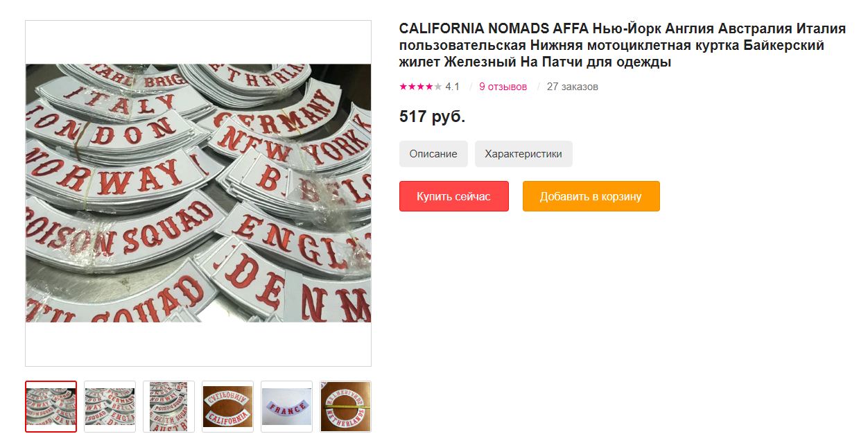Select the first highlighted patch thumbnail

tap(51, 406)
